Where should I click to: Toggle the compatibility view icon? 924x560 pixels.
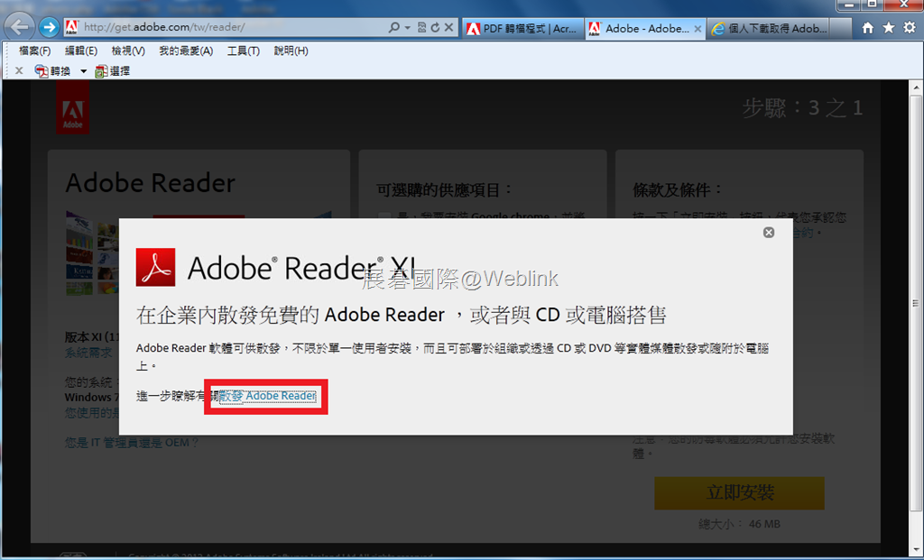pos(422,27)
